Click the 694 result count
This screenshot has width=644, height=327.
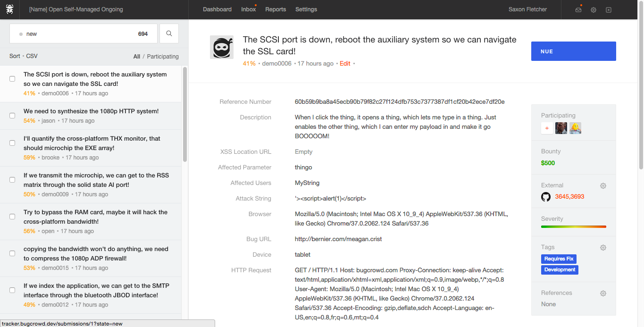[x=143, y=34]
